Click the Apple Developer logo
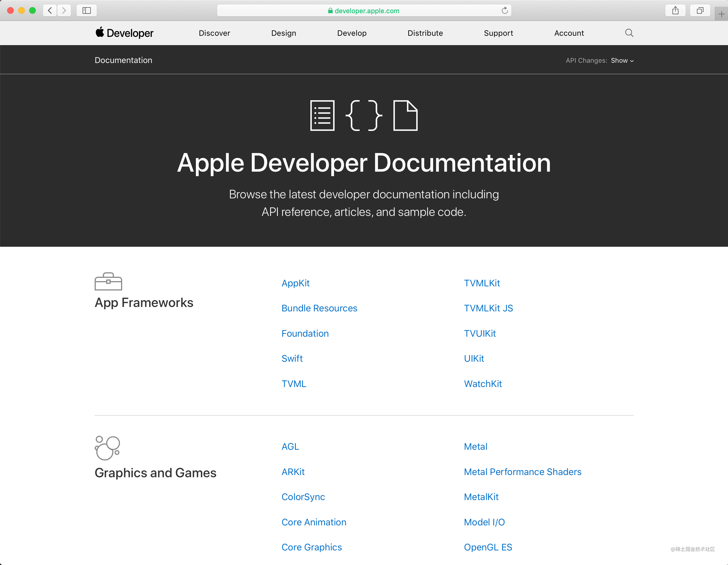728x565 pixels. pos(124,33)
